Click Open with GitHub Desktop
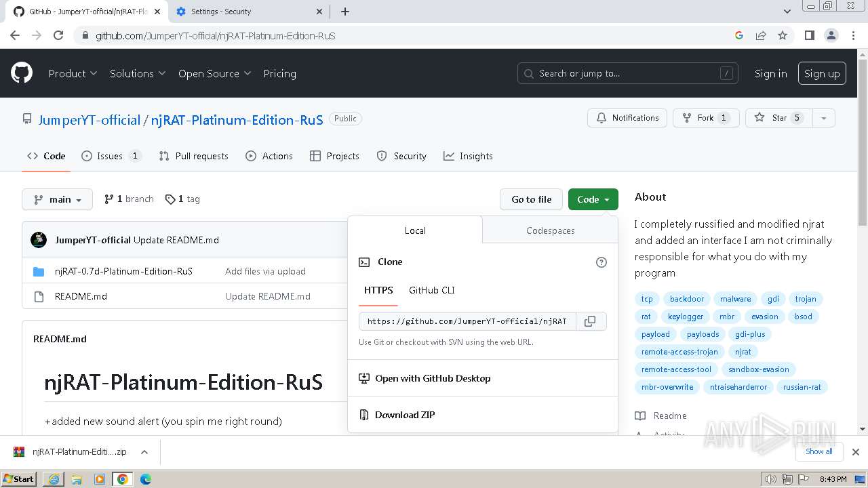This screenshot has height=488, width=868. pos(433,378)
